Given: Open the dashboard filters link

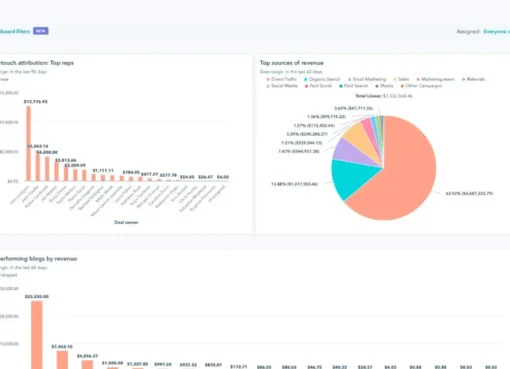Looking at the screenshot, I should [x=15, y=31].
